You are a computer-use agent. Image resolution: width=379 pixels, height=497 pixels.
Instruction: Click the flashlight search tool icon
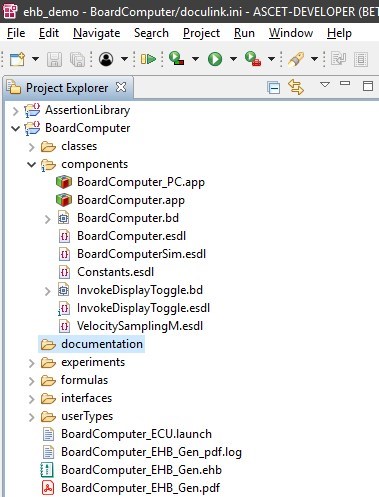[296, 59]
